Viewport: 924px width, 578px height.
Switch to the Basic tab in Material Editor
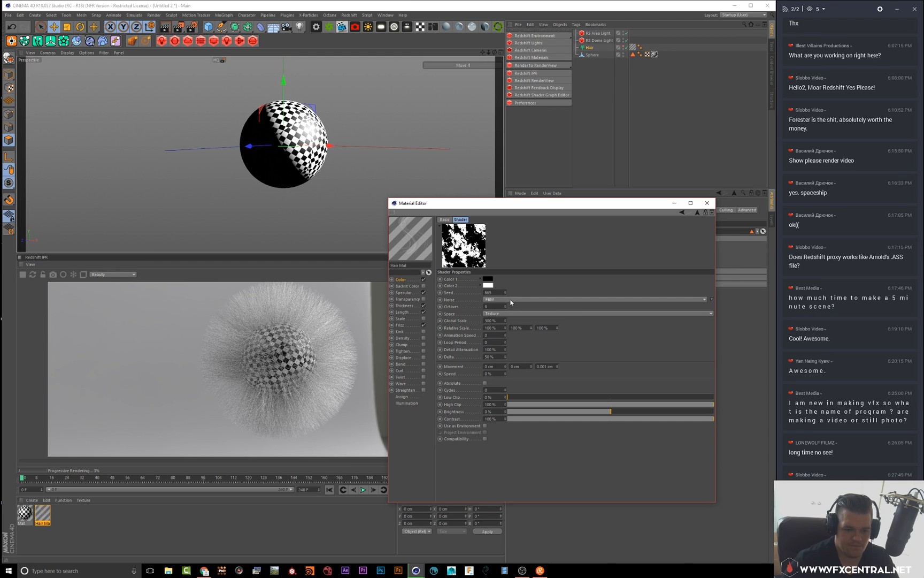444,219
